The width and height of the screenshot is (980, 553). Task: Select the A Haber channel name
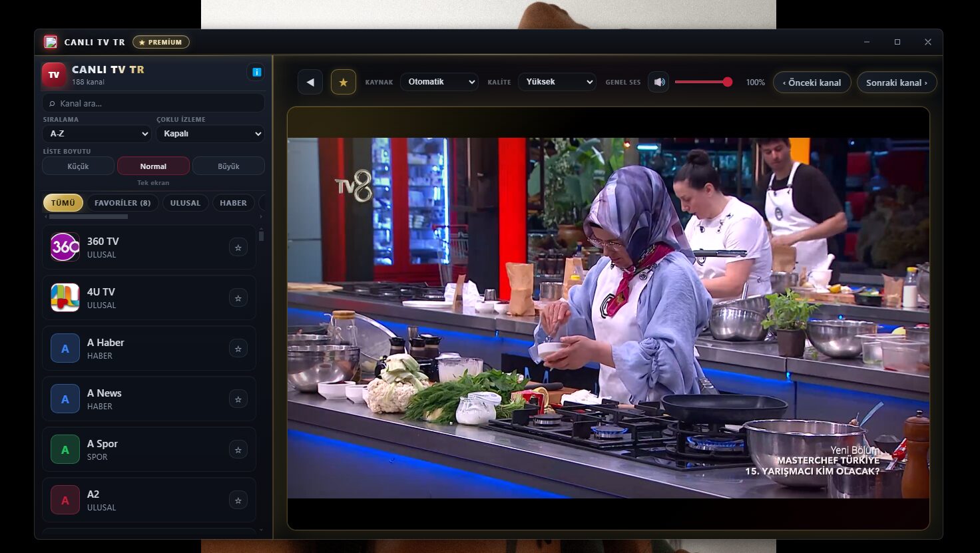pos(106,343)
